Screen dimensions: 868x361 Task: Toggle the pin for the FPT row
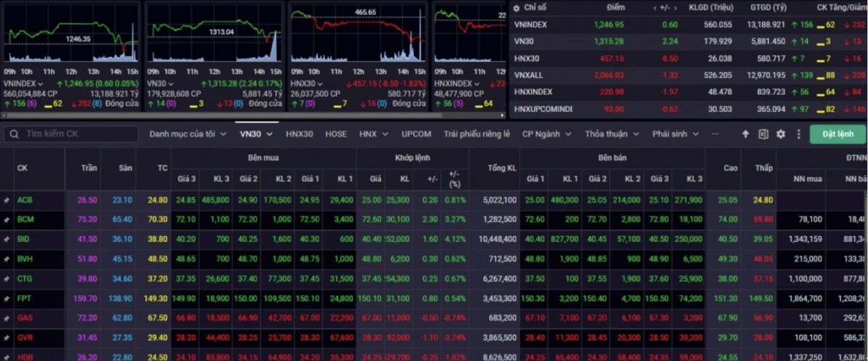point(7,297)
